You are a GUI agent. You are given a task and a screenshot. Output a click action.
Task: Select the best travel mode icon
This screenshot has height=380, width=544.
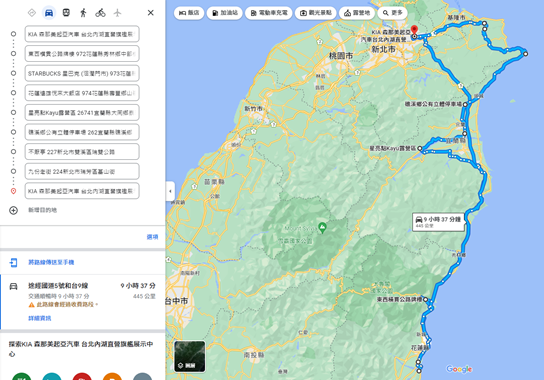tap(32, 13)
